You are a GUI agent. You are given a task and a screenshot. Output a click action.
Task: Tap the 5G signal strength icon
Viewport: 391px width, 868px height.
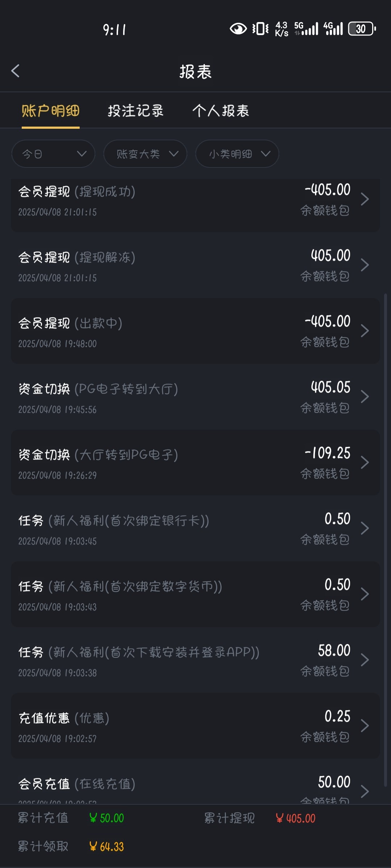click(x=306, y=29)
